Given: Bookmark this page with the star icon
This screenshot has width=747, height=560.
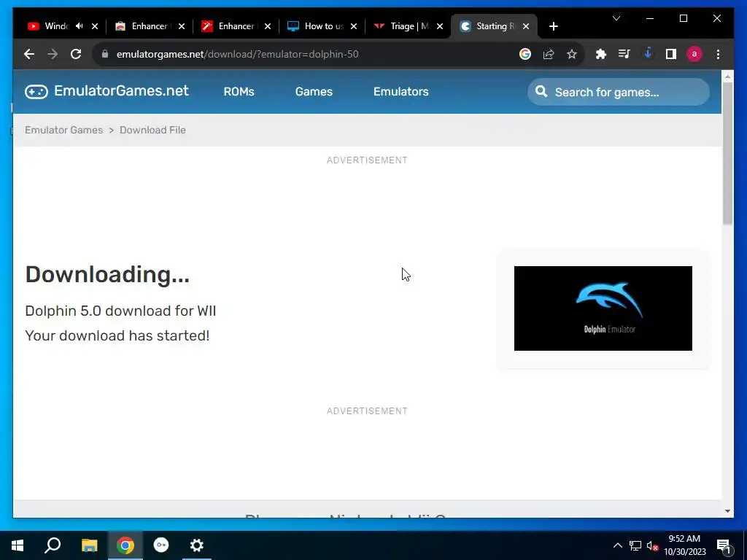Looking at the screenshot, I should tap(572, 54).
